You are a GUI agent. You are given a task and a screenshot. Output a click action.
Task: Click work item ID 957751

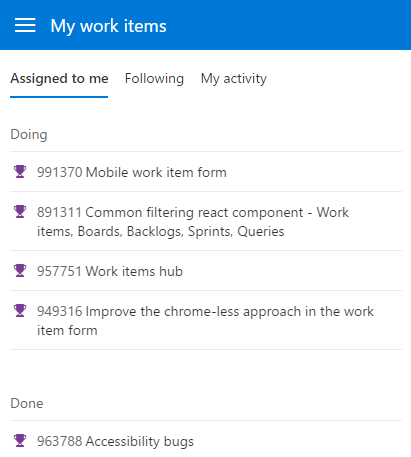[x=59, y=271]
